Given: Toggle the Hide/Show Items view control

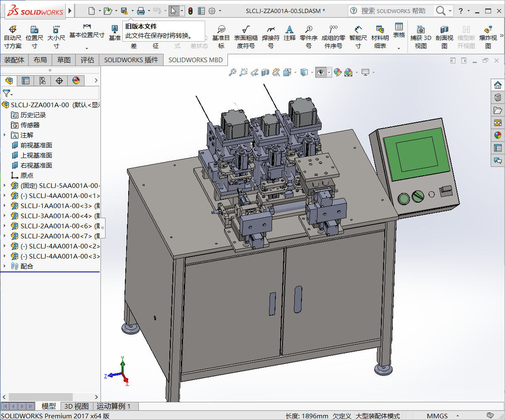Looking at the screenshot, I should coord(321,73).
